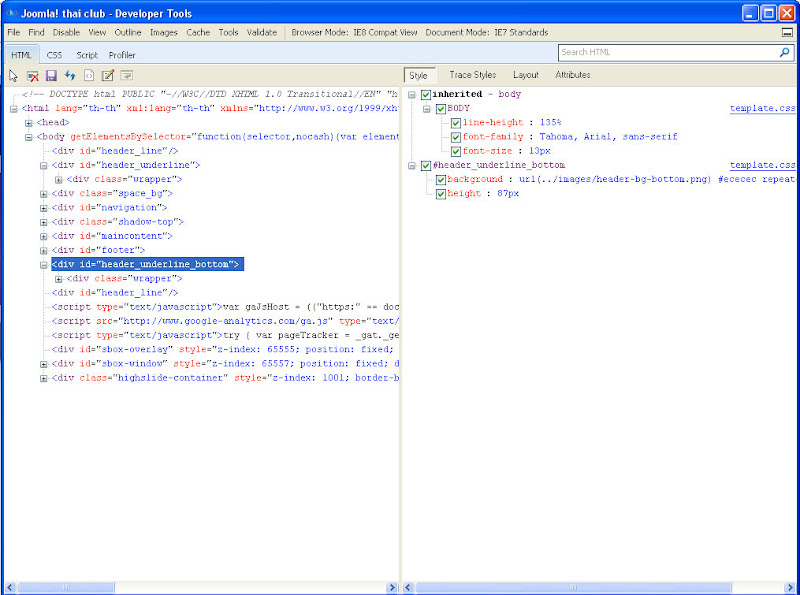
Task: Uncheck the background property checkbox
Action: point(441,180)
